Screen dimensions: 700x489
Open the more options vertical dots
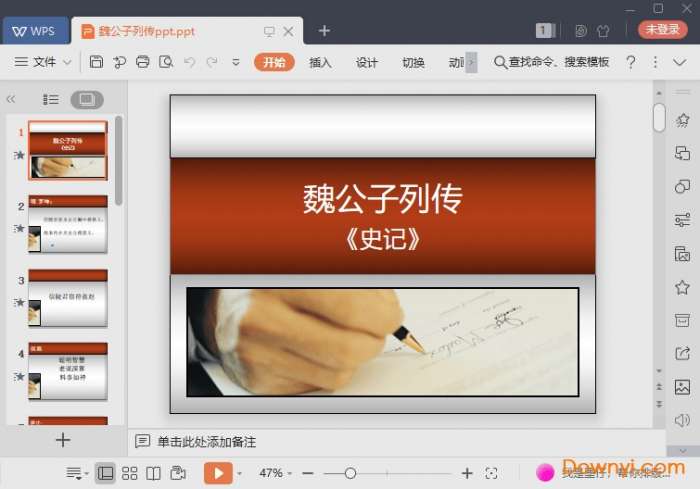tap(655, 62)
